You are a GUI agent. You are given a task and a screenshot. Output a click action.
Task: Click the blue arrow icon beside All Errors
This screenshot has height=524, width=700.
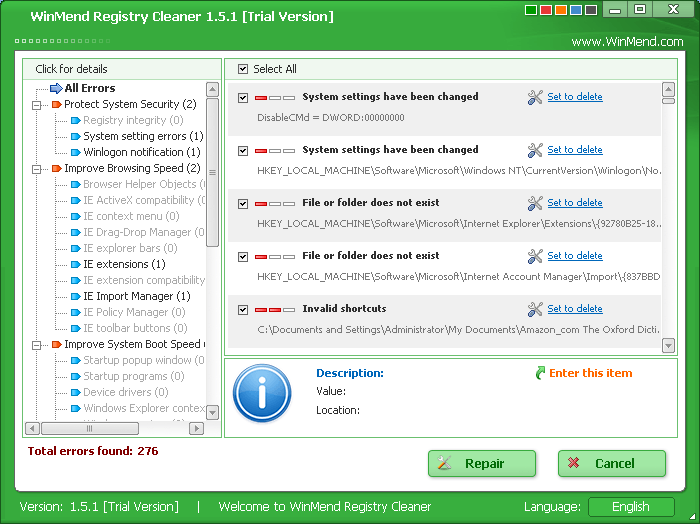(56, 88)
